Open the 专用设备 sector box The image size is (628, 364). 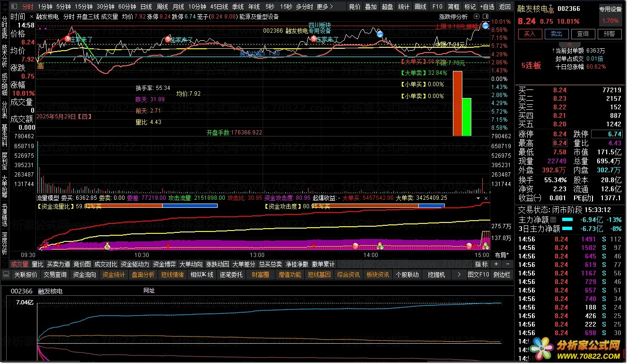(x=610, y=15)
